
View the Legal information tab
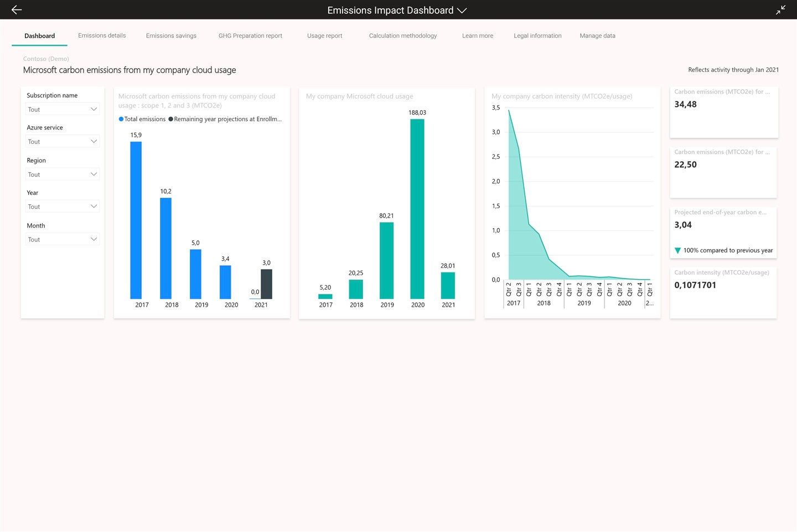pos(537,36)
